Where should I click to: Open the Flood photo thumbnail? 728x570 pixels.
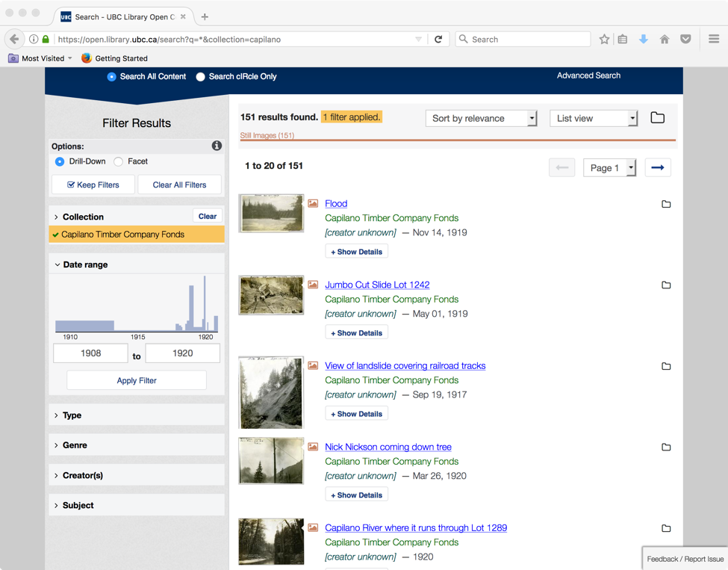click(x=271, y=213)
